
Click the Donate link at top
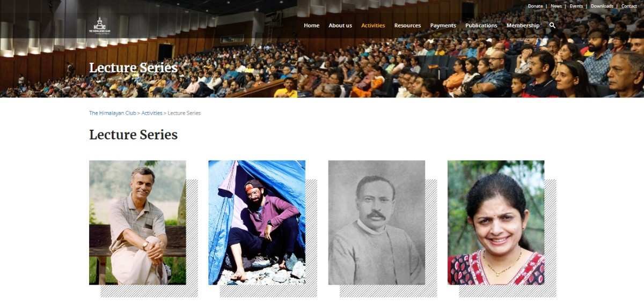(x=535, y=6)
